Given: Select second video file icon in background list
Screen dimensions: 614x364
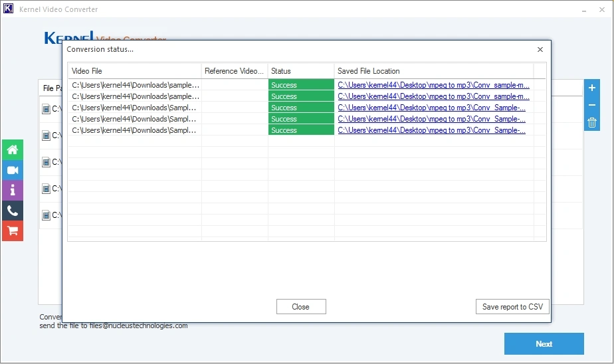Looking at the screenshot, I should (47, 136).
